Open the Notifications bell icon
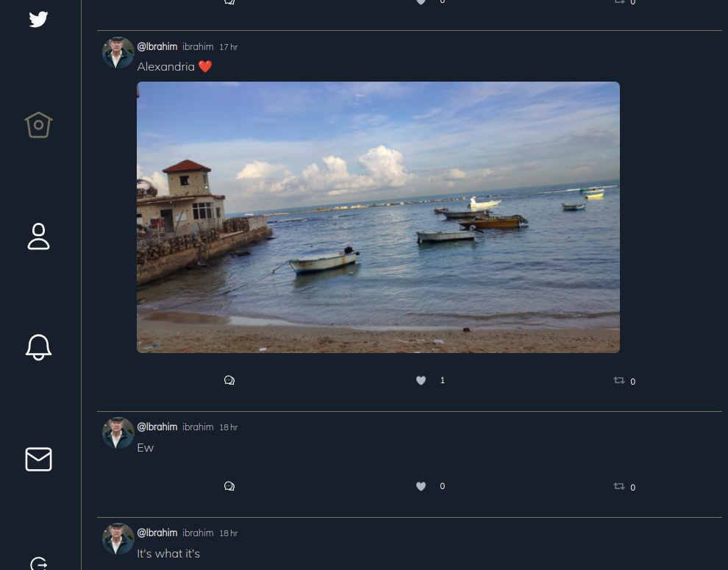Screen dimensions: 728x570 coord(38,347)
